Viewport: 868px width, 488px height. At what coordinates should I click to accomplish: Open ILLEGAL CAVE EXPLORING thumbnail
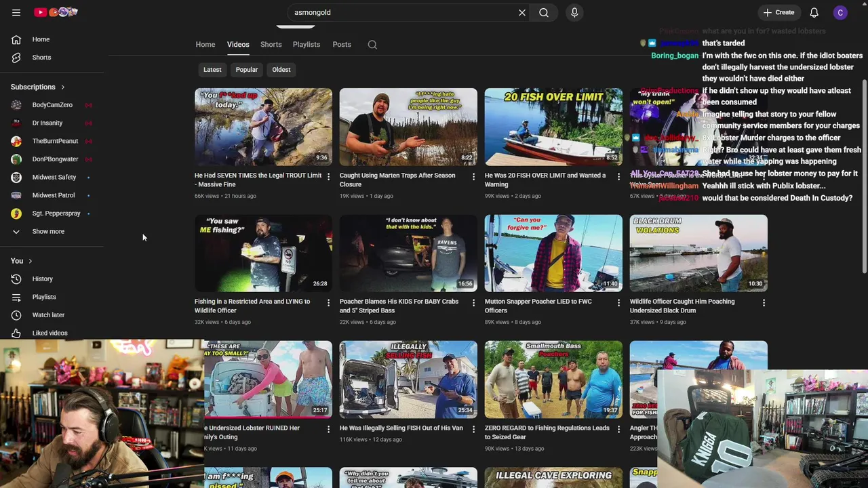pos(553,478)
